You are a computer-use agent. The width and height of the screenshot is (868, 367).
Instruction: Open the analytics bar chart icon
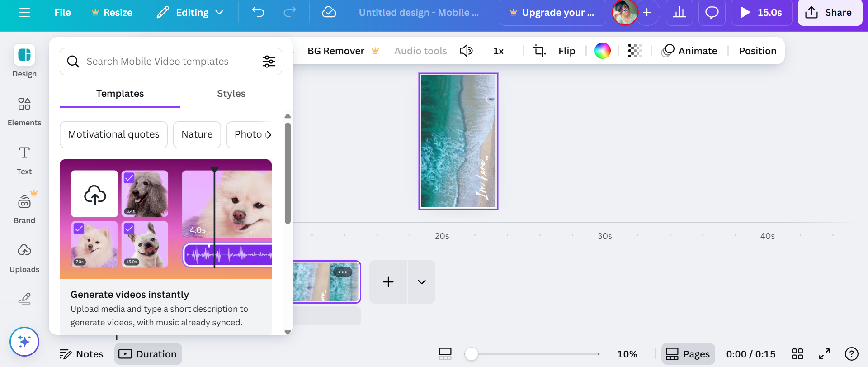(x=679, y=12)
